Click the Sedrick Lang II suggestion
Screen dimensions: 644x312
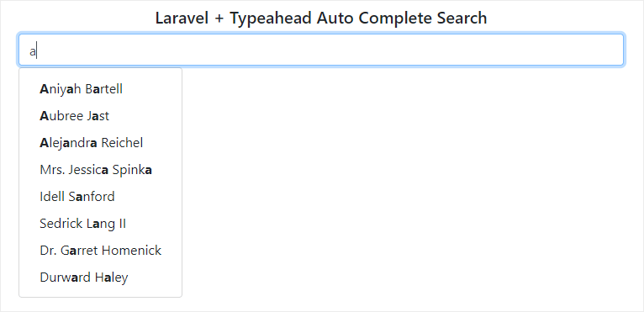100,224
